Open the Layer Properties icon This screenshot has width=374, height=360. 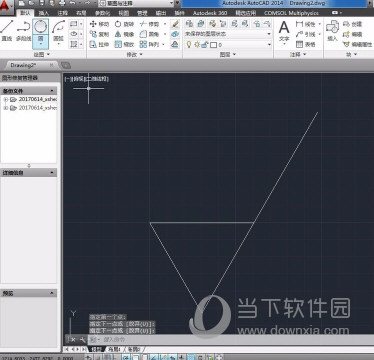click(189, 24)
